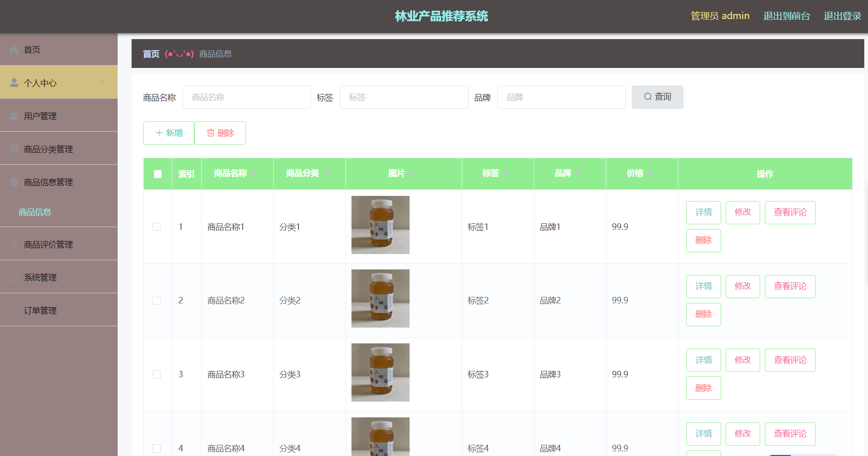Click row 删除 for 商品名称3
The height and width of the screenshot is (456, 868).
[703, 388]
